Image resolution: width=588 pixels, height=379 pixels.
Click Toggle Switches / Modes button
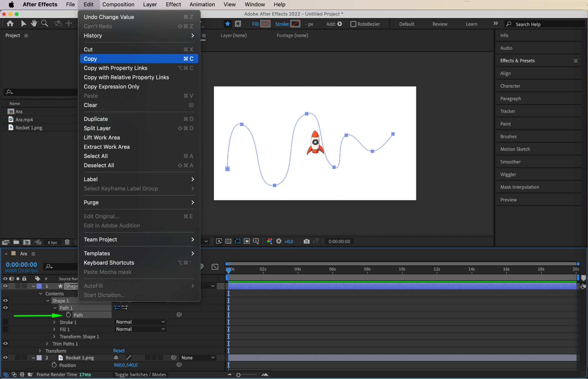point(140,375)
